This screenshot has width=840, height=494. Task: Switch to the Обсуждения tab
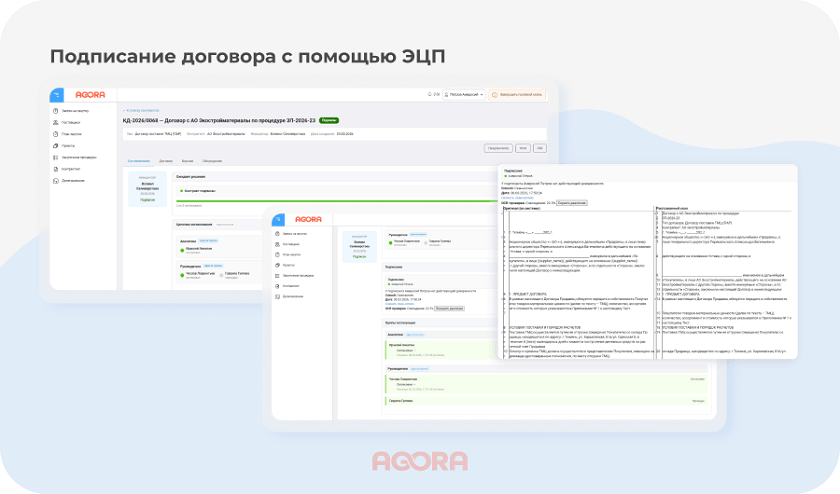(212, 161)
